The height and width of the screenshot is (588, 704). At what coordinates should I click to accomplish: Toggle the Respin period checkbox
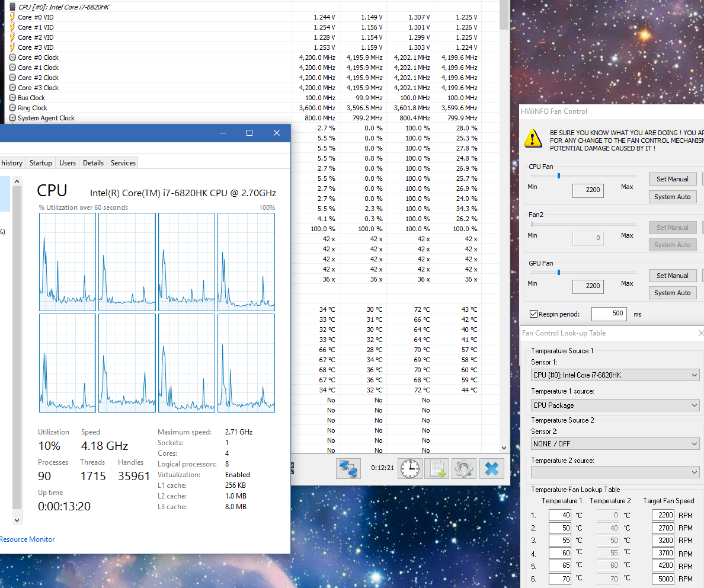(x=533, y=314)
